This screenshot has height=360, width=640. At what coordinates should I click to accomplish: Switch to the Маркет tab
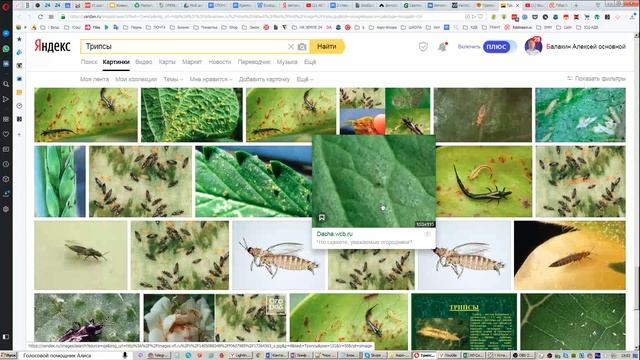192,62
